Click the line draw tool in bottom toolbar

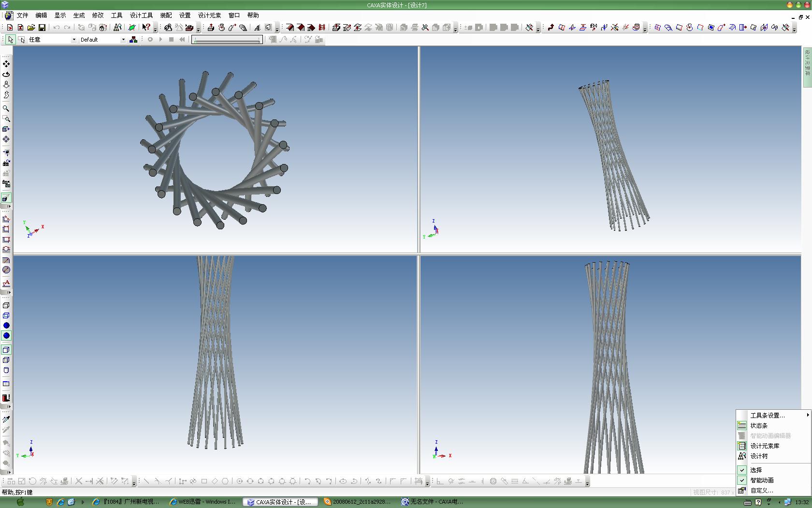coord(146,481)
